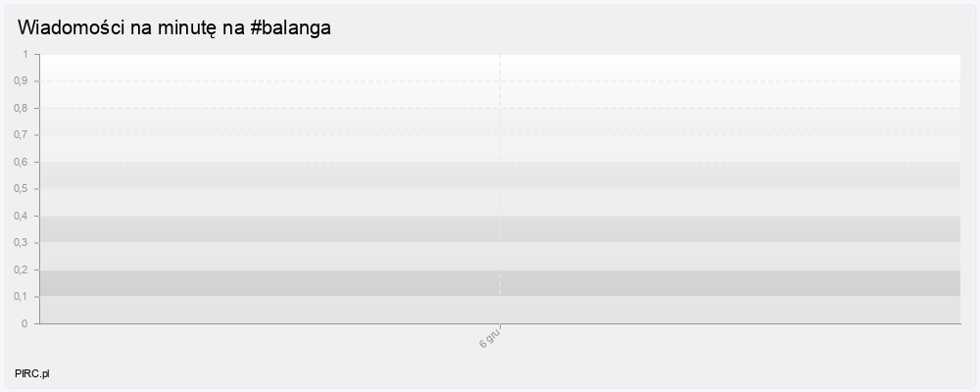Click the y-axis label '0,5'
This screenshot has height=392, width=980.
pyautogui.click(x=22, y=189)
